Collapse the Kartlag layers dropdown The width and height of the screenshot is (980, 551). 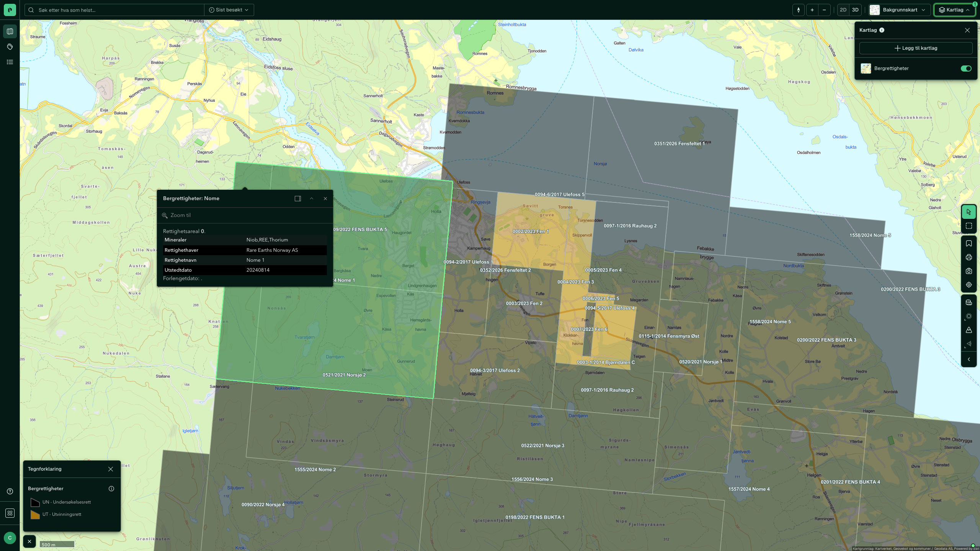pos(954,10)
